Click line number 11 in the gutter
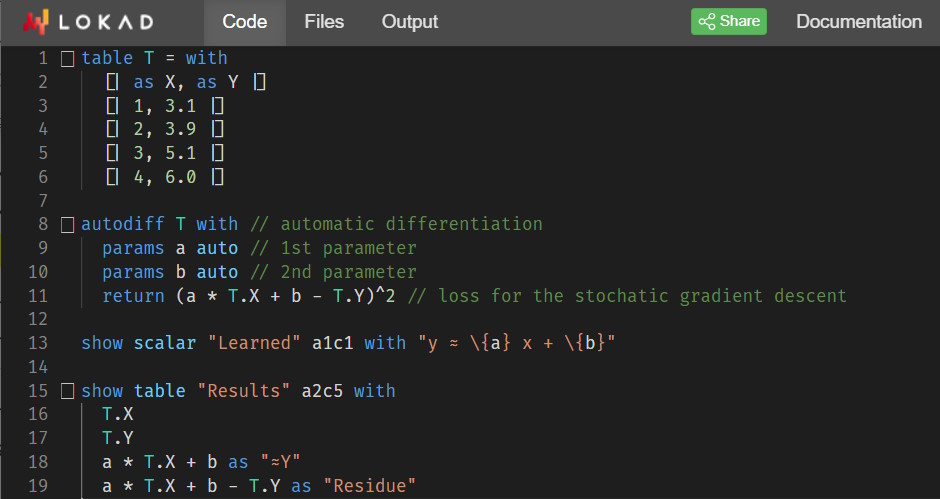The width and height of the screenshot is (940, 499). point(38,296)
